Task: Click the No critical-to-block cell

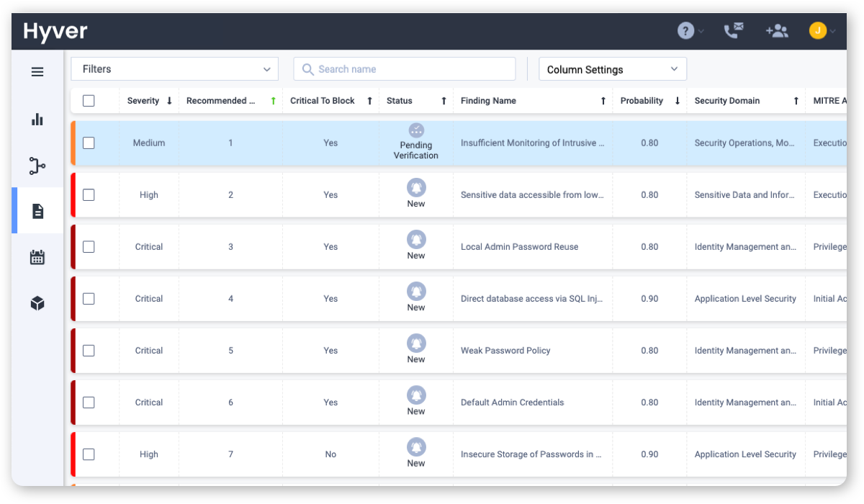Action: pyautogui.click(x=330, y=454)
